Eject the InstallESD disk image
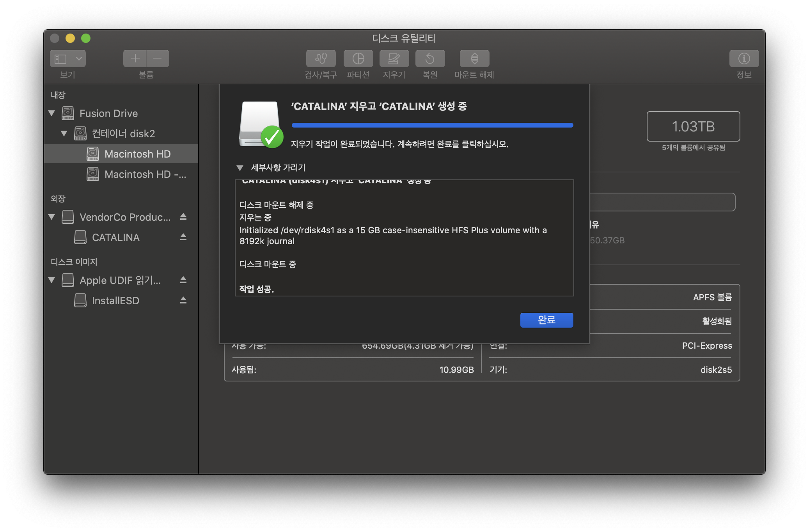 click(x=183, y=300)
